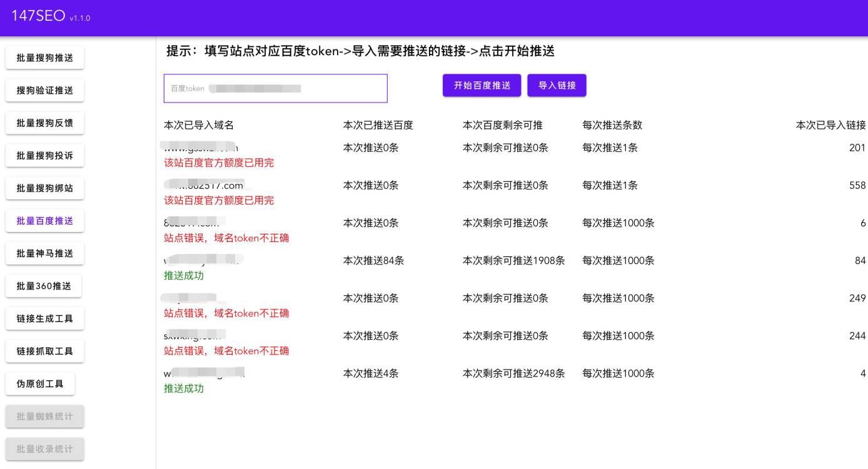Viewport: 868px width, 469px height.
Task: Open the 批量搜狗投诉 tool
Action: coord(44,155)
